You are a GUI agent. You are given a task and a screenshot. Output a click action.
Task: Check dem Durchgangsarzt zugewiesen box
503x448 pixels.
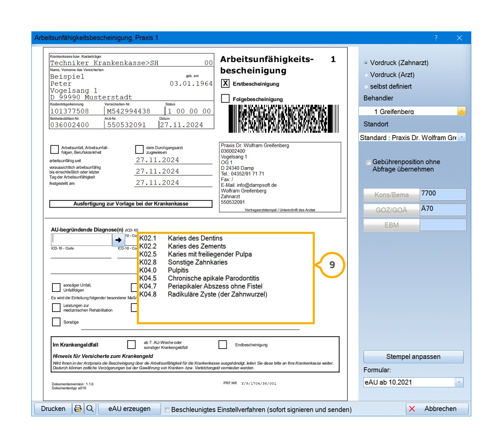(139, 149)
